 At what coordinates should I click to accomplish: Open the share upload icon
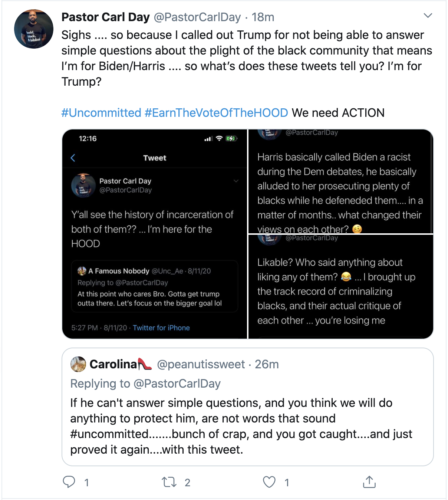pos(369,482)
